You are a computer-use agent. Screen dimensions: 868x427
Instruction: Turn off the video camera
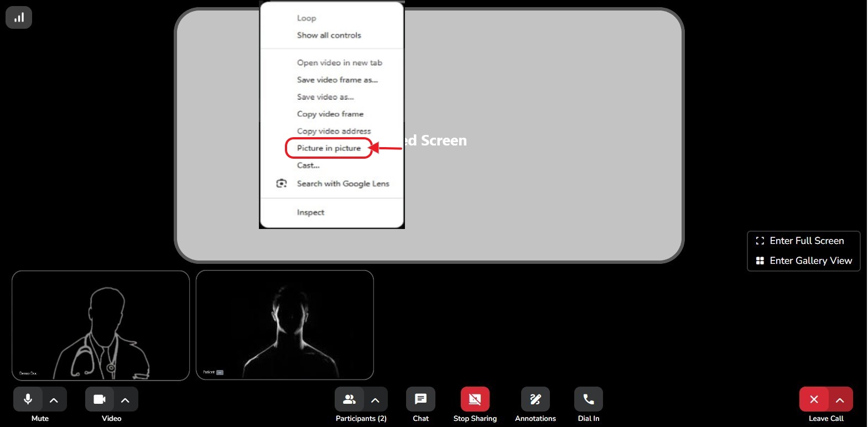[100, 399]
